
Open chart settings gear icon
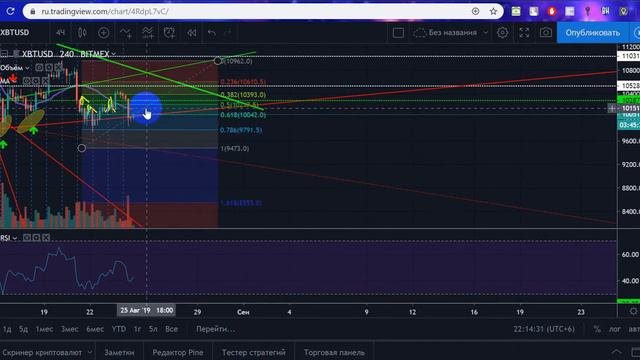(502, 33)
